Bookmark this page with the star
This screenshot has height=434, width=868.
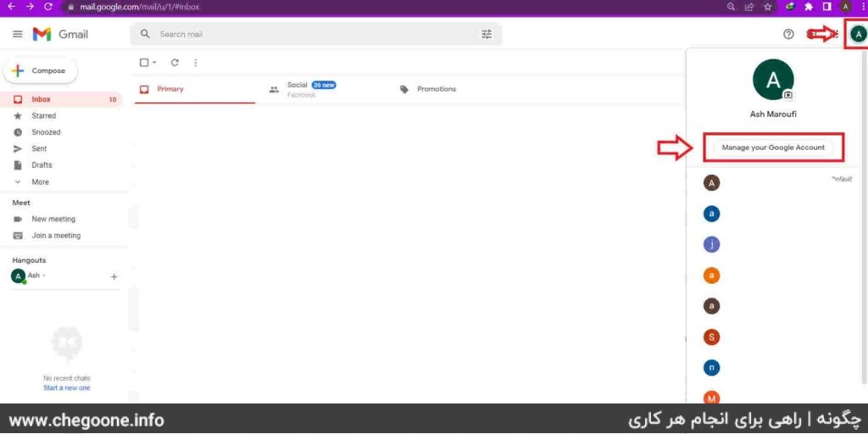(x=767, y=7)
